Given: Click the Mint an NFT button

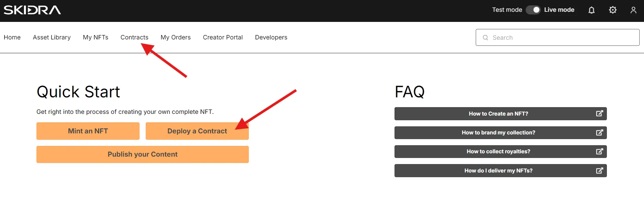Looking at the screenshot, I should 88,131.
